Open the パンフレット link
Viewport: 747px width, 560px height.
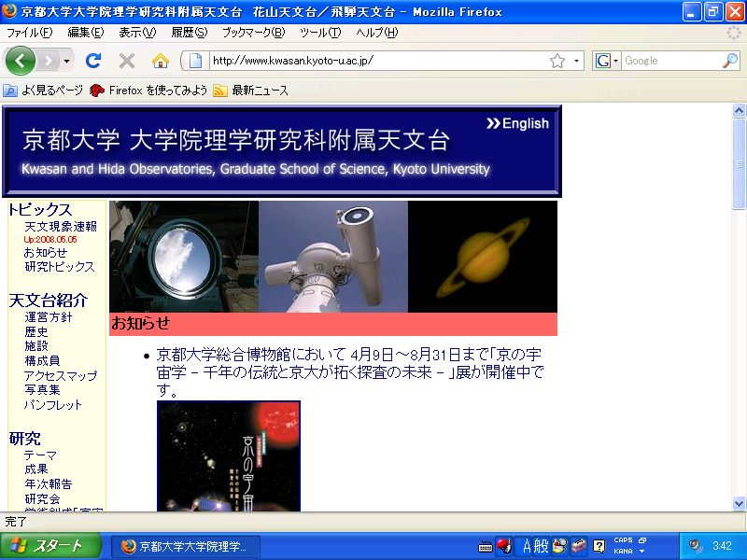click(x=53, y=404)
